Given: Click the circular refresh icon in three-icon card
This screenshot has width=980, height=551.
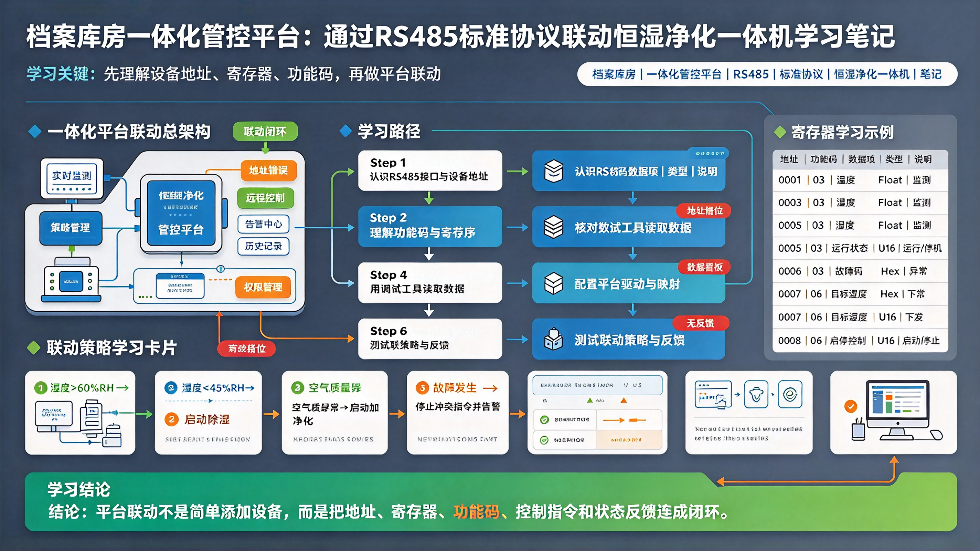Looking at the screenshot, I should click(x=790, y=394).
